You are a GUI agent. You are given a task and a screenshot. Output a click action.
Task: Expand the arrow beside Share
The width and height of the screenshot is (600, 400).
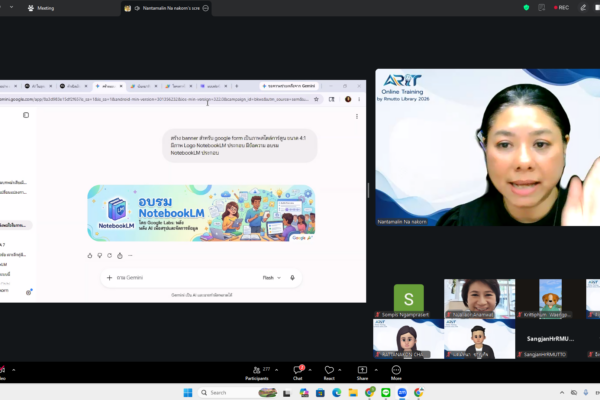tap(376, 370)
